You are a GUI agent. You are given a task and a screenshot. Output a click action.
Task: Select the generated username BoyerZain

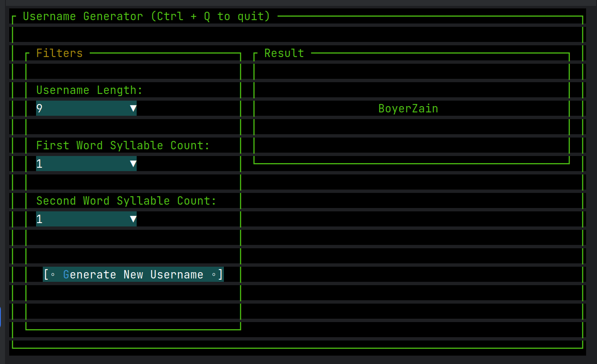pyautogui.click(x=408, y=108)
